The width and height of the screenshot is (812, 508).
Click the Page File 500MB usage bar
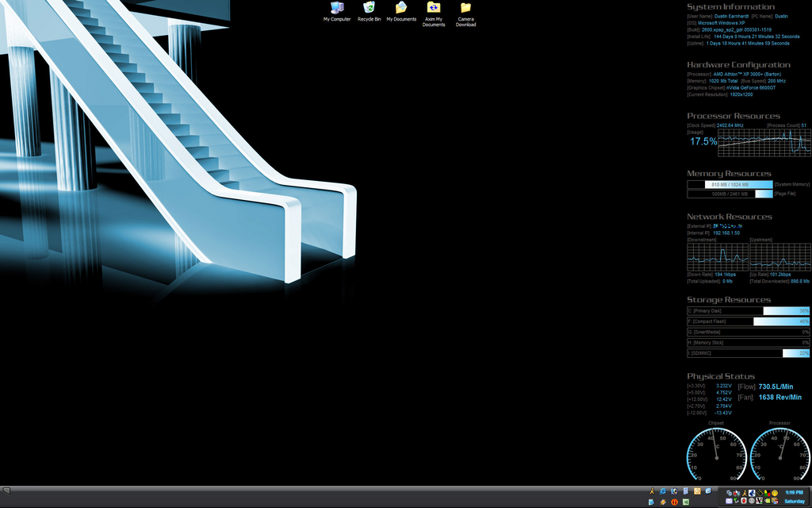pyautogui.click(x=730, y=194)
